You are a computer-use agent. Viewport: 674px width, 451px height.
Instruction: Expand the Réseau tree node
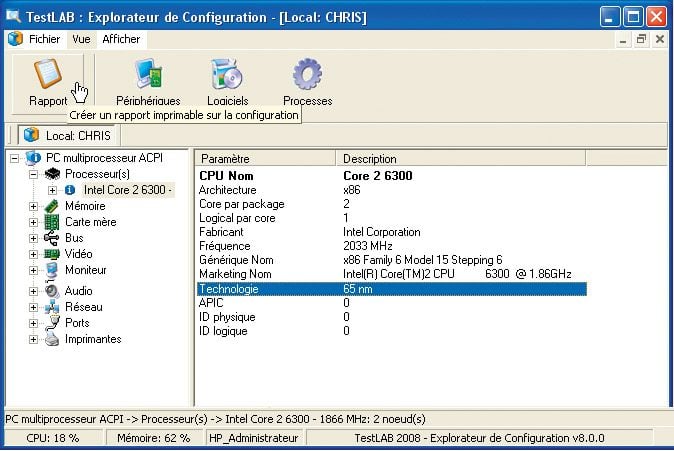tap(34, 307)
